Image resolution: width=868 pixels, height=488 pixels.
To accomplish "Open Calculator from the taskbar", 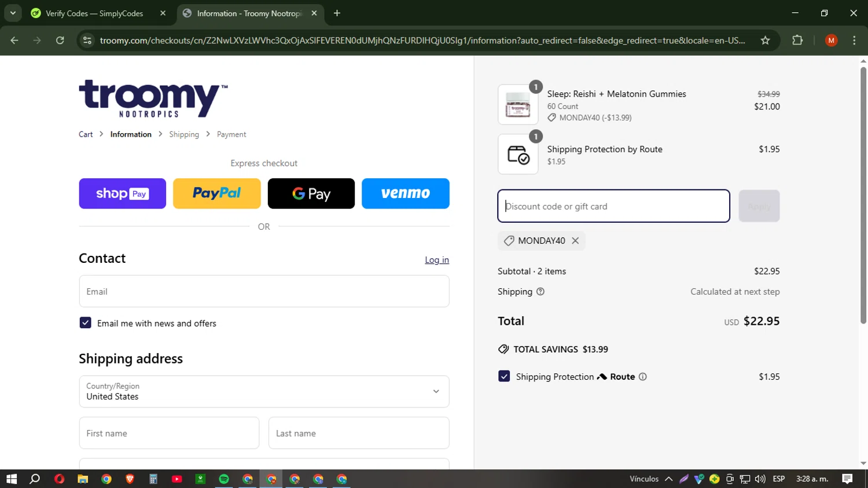I will tap(153, 479).
